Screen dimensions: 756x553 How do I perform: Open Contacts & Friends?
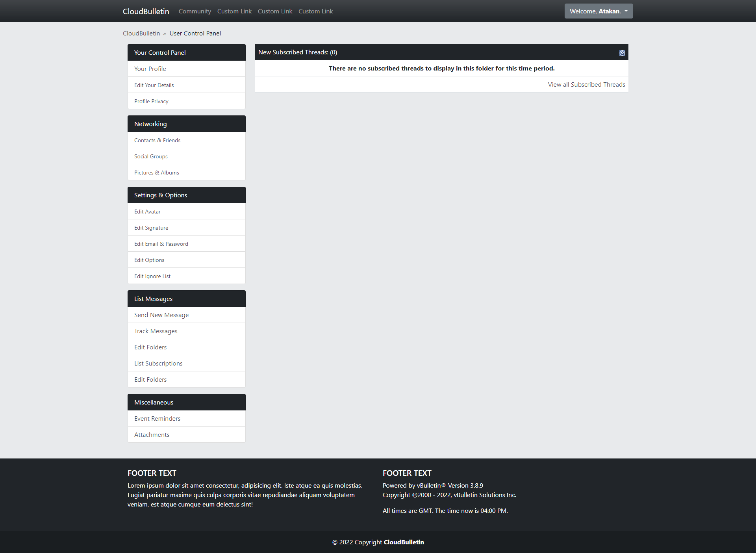pos(157,140)
